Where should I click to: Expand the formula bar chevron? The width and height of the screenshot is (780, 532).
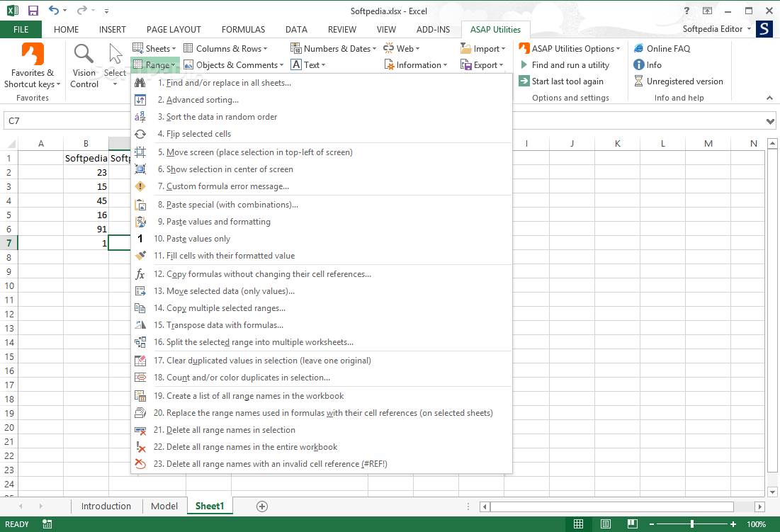tap(770, 121)
